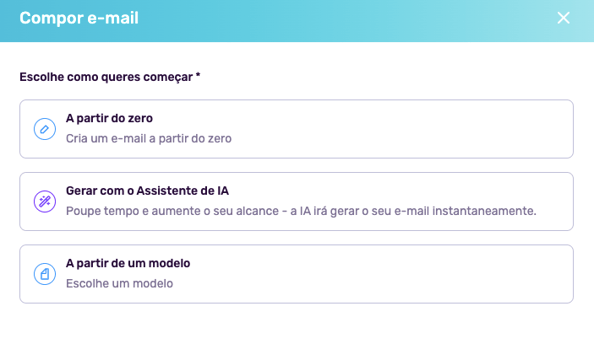Pick the 'A partir de um modelo' heading

click(x=128, y=263)
